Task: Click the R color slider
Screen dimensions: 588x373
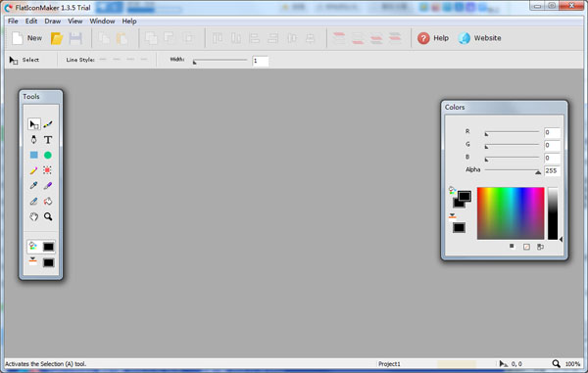Action: [x=512, y=132]
